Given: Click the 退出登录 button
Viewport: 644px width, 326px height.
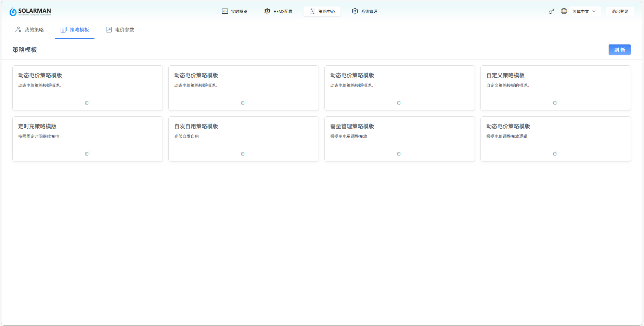Looking at the screenshot, I should click(x=620, y=11).
